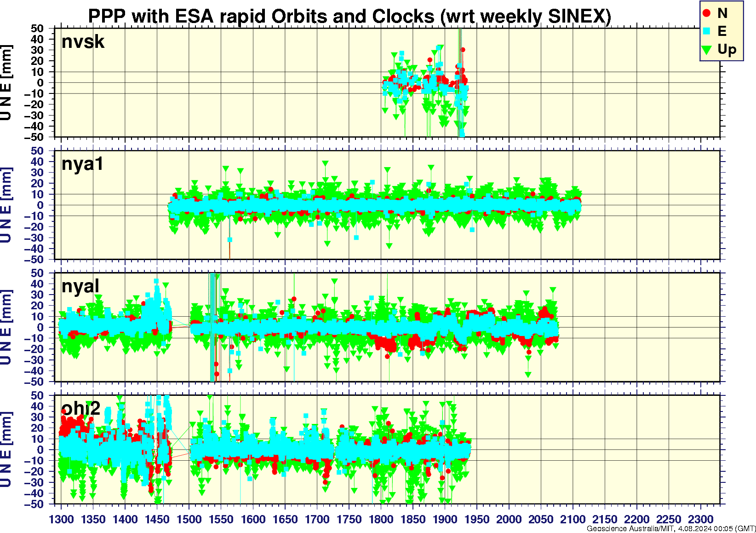Click the nya1 panel U N E [mm] axis label

(6, 205)
